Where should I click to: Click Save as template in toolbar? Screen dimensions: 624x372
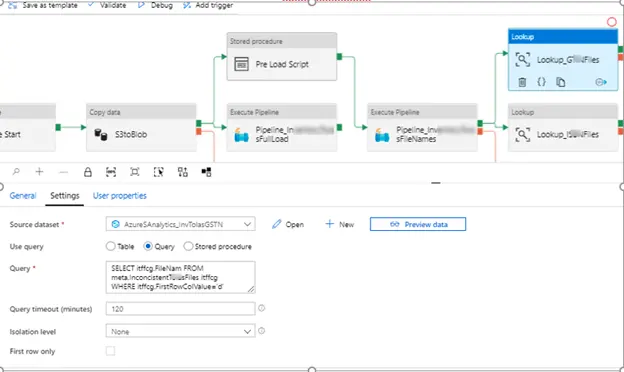click(x=43, y=6)
